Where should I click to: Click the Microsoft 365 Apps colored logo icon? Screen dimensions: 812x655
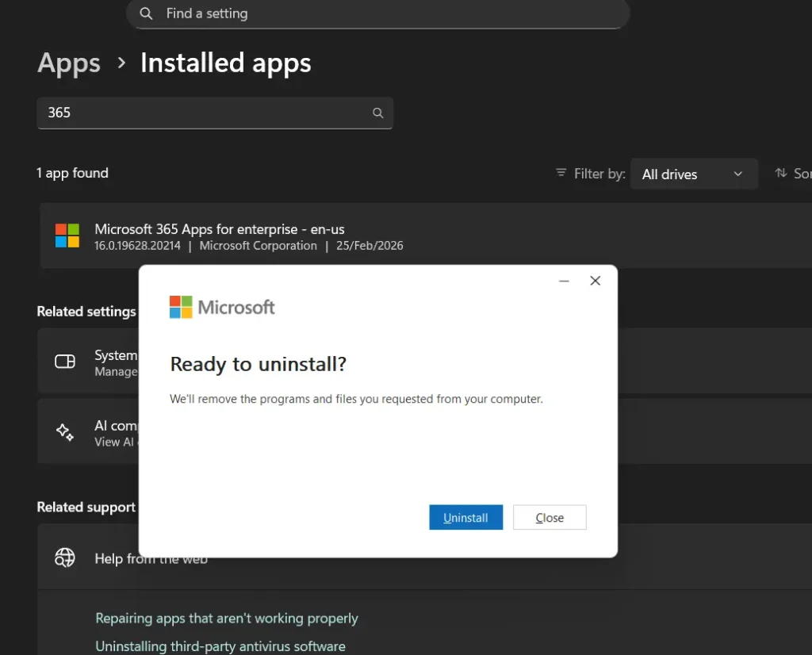tap(67, 236)
